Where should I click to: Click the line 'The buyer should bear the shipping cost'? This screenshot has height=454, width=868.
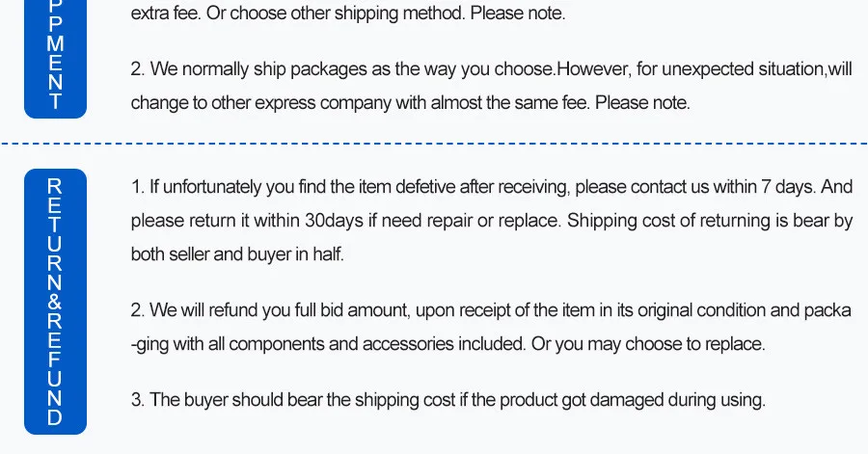coord(448,399)
